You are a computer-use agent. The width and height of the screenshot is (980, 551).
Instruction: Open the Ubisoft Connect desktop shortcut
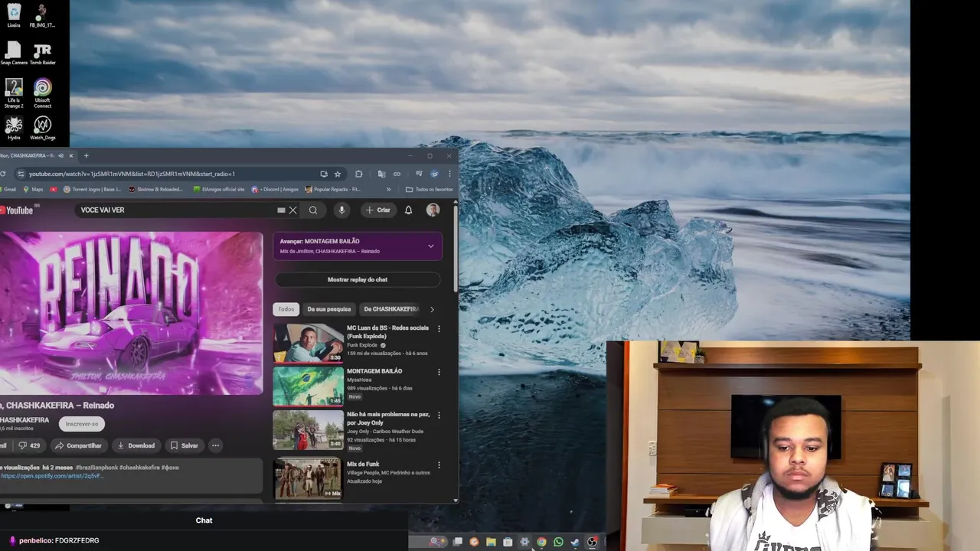coord(43,93)
